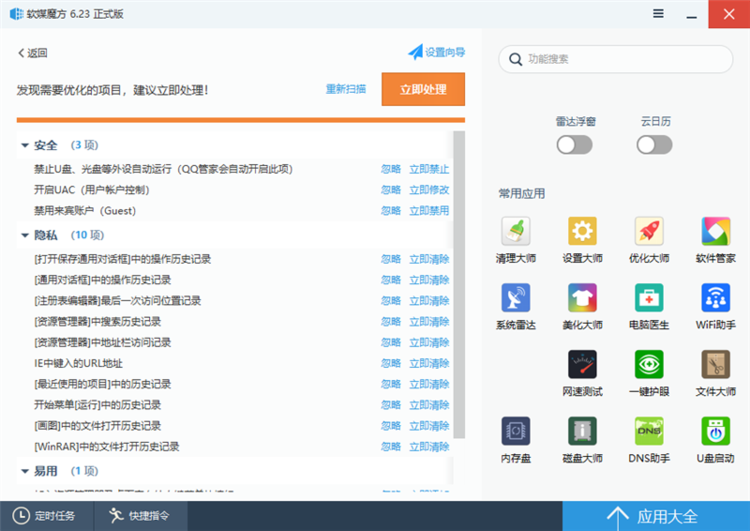Viewport: 750px width, 531px height.
Task: Open the hamburger menu in title bar
Action: pyautogui.click(x=658, y=13)
